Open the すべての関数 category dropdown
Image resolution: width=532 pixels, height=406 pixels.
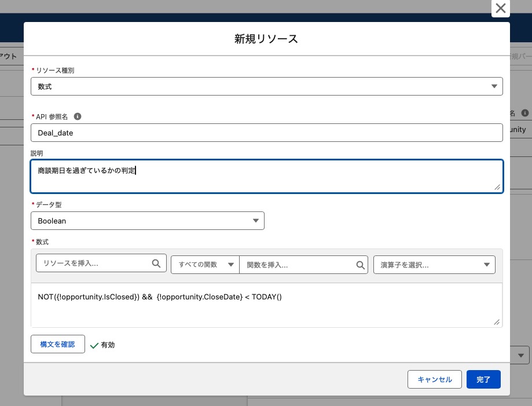click(x=206, y=265)
